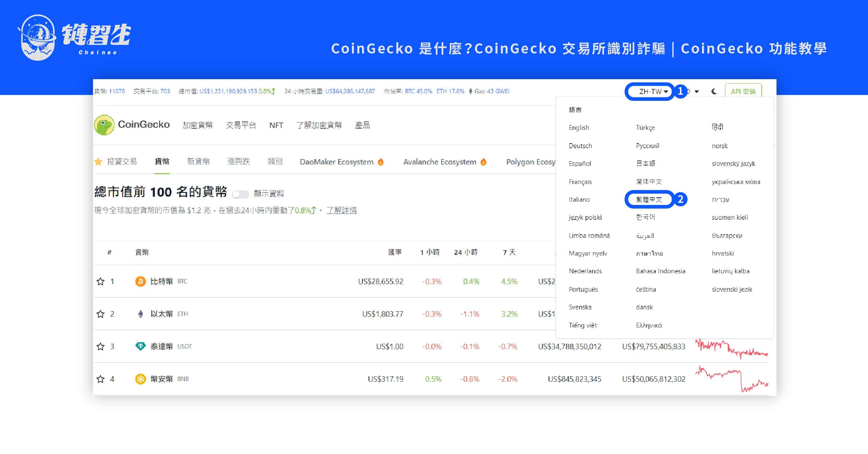Open the currency dropdown arrow

697,91
